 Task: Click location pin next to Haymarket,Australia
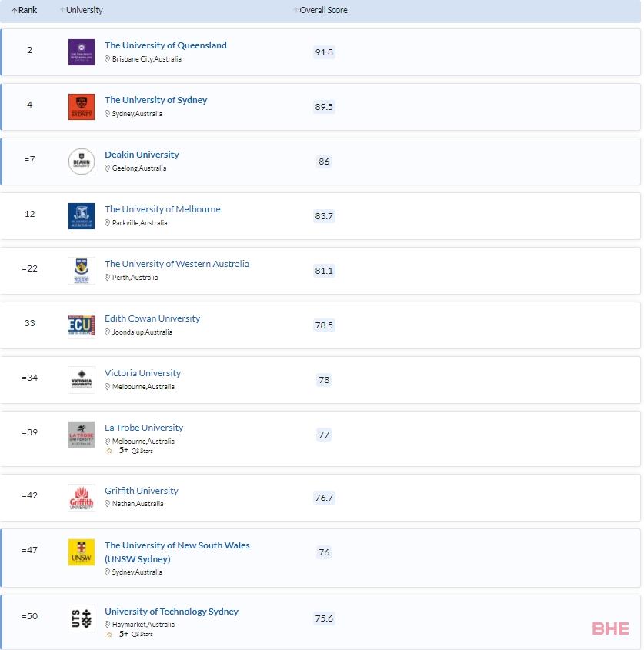107,625
